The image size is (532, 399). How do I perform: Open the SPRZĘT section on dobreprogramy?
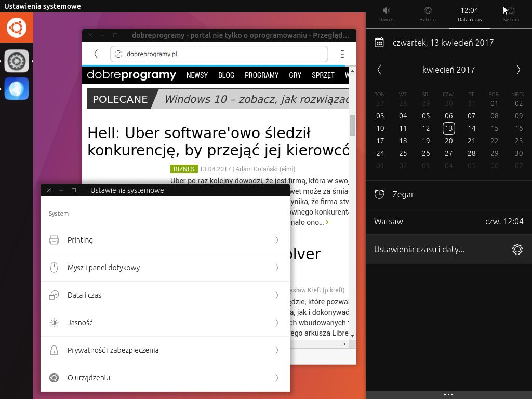tap(323, 75)
